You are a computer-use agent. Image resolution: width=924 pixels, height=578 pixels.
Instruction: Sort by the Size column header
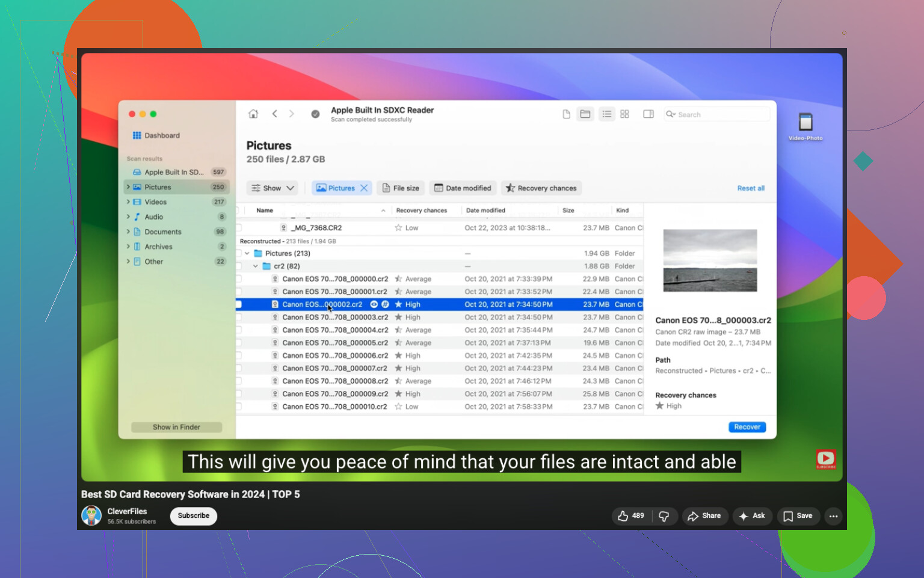[568, 211]
